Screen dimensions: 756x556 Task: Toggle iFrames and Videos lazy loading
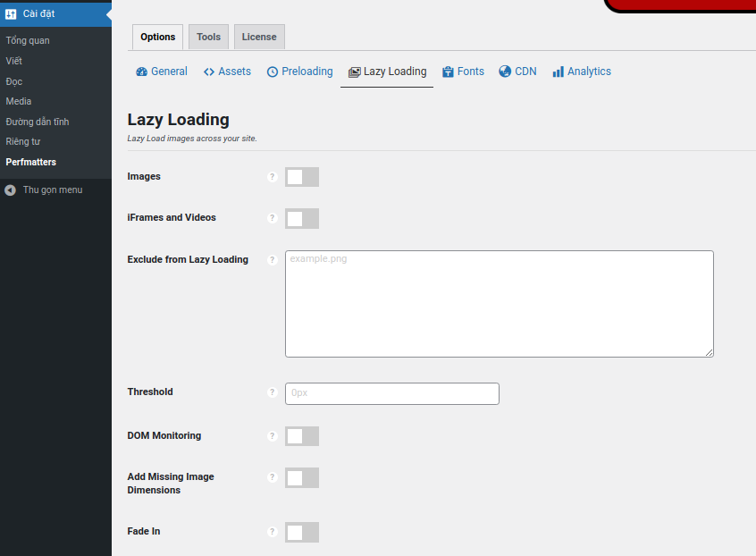pyautogui.click(x=302, y=218)
